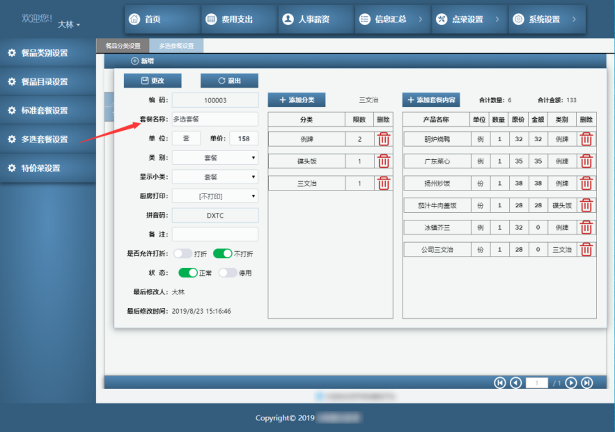The height and width of the screenshot is (432, 615).
Task: Open the 类别 dropdown
Action: pyautogui.click(x=215, y=157)
